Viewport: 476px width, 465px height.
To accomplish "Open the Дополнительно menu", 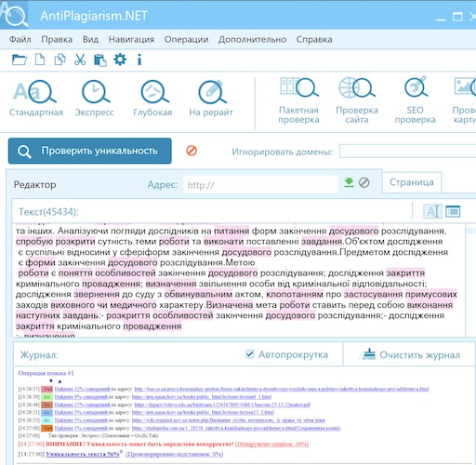I will [x=252, y=39].
